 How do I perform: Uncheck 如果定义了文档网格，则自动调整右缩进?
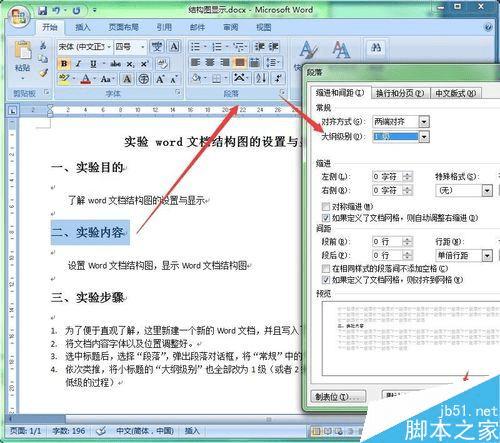tap(326, 218)
